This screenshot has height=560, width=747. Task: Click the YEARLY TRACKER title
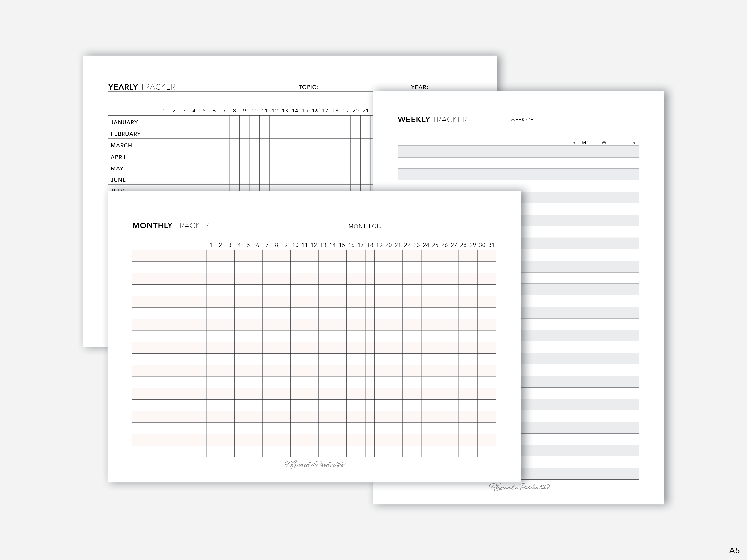coord(141,87)
